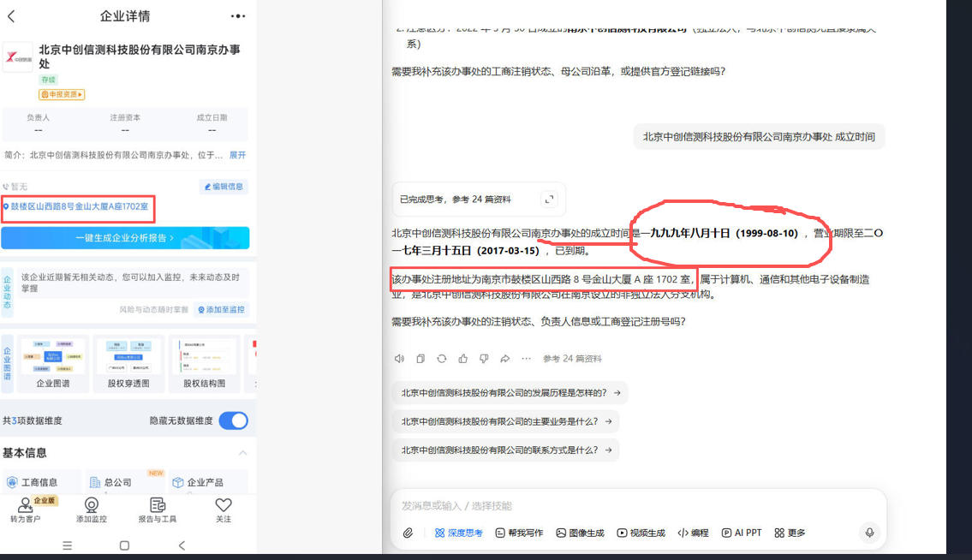
Task: Expand the 已完成思考 panel
Action: pos(549,199)
